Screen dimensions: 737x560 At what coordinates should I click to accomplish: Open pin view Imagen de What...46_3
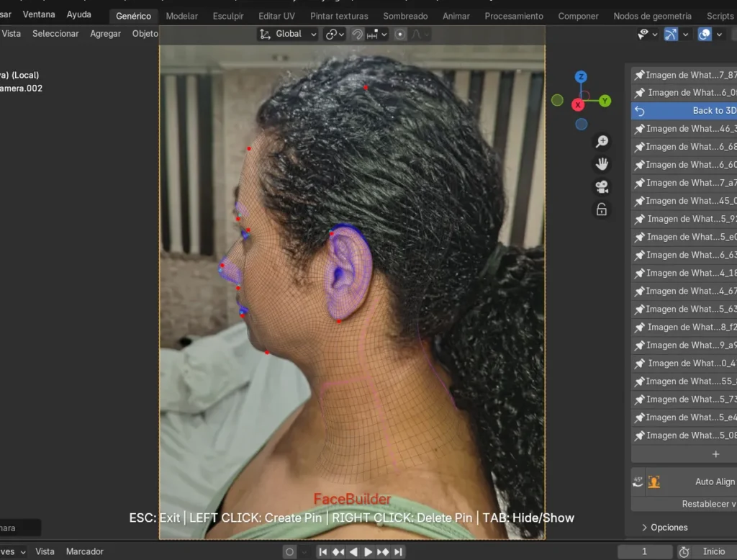coord(684,129)
